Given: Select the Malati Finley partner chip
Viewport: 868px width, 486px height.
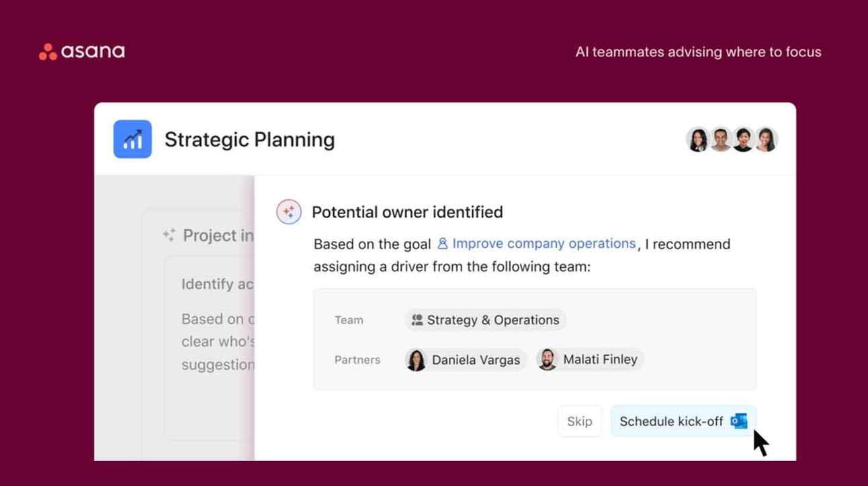Looking at the screenshot, I should coord(589,359).
